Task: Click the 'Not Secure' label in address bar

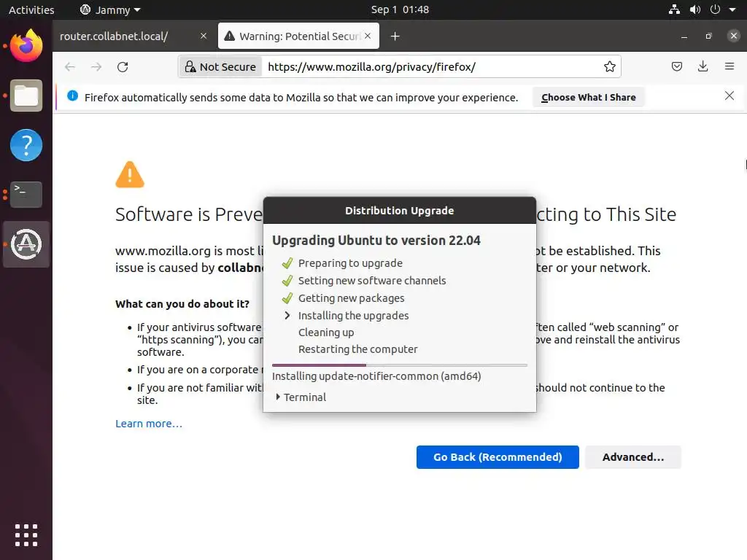Action: 228,66
